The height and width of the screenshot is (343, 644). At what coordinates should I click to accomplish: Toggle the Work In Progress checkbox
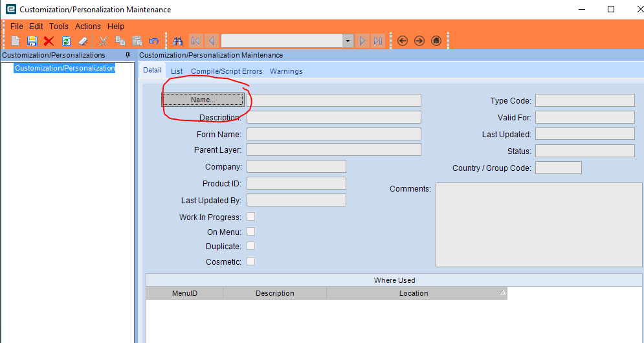[x=250, y=217]
